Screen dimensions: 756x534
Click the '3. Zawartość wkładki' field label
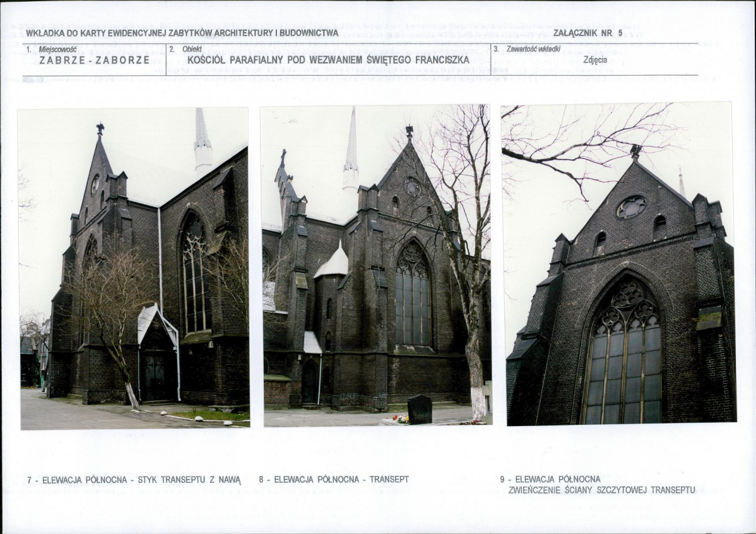[x=527, y=49]
